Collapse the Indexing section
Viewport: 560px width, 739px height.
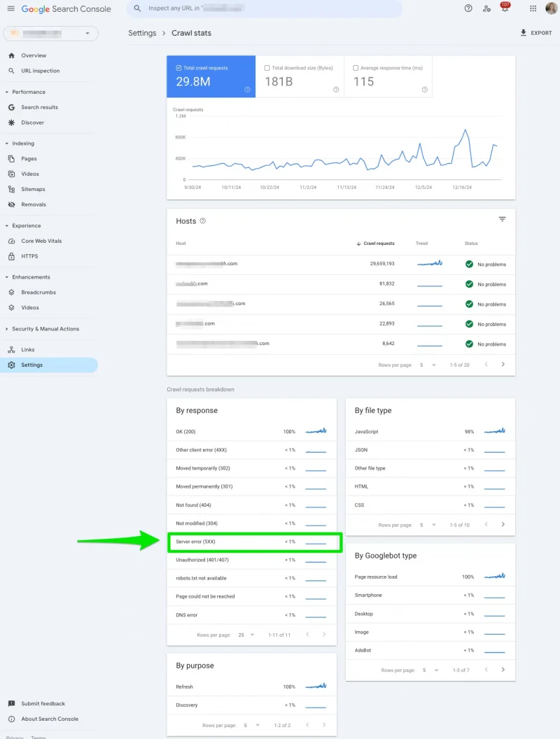tap(6, 143)
